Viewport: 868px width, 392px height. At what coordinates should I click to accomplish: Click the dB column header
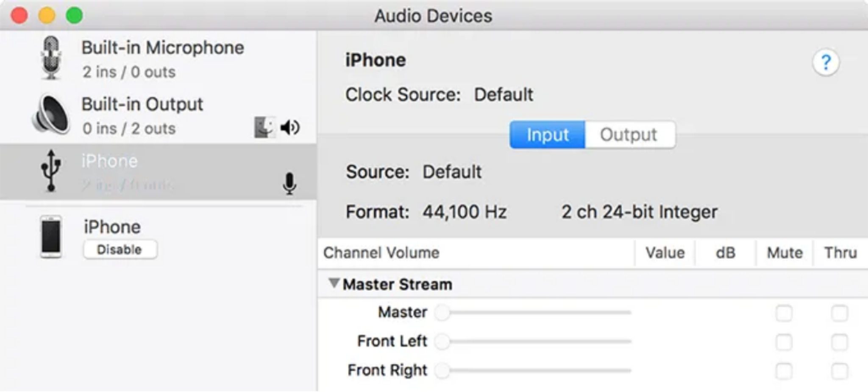pos(726,253)
